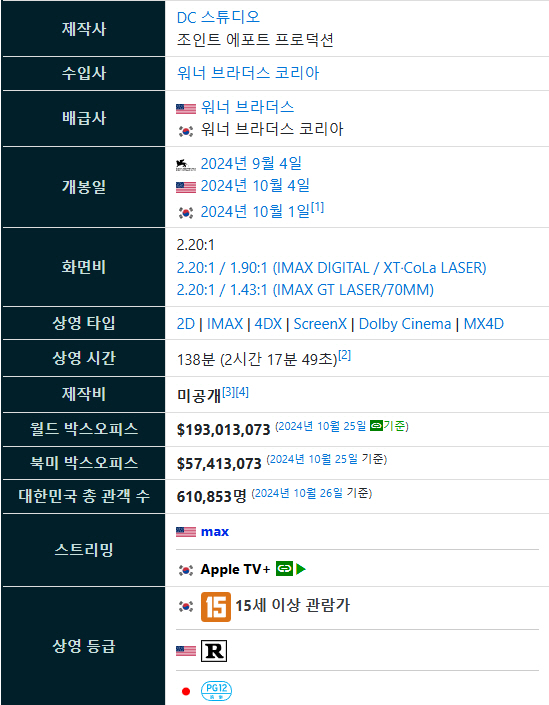Viewport: 549px width, 705px height.
Task: Select the 화면비 header cell
Action: tap(84, 267)
